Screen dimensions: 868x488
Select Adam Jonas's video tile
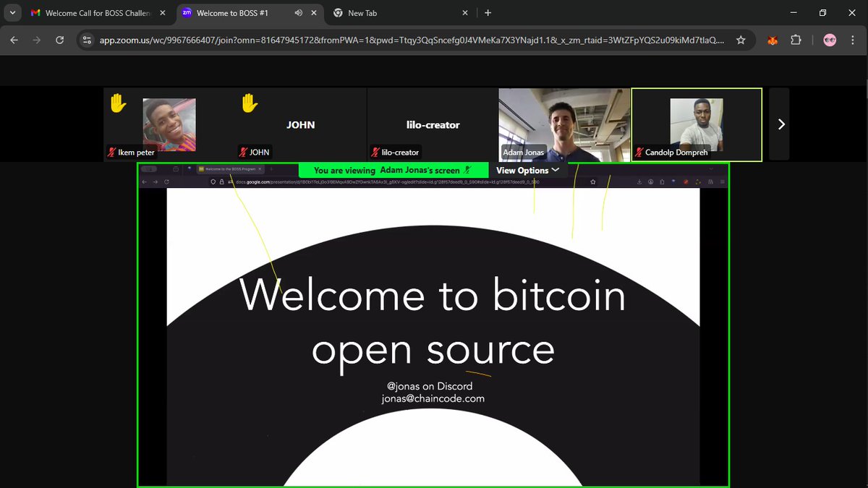pyautogui.click(x=564, y=124)
